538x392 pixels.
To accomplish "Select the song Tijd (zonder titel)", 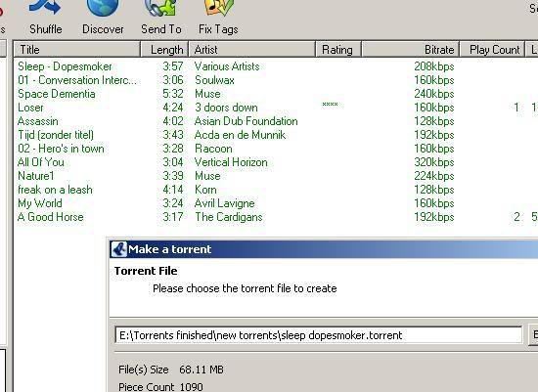I will click(x=56, y=135).
